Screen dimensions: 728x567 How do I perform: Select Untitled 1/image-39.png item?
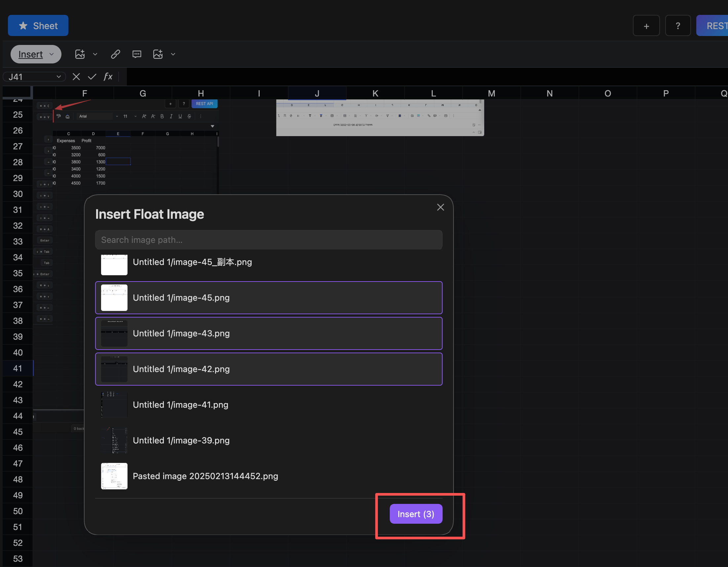coord(269,440)
